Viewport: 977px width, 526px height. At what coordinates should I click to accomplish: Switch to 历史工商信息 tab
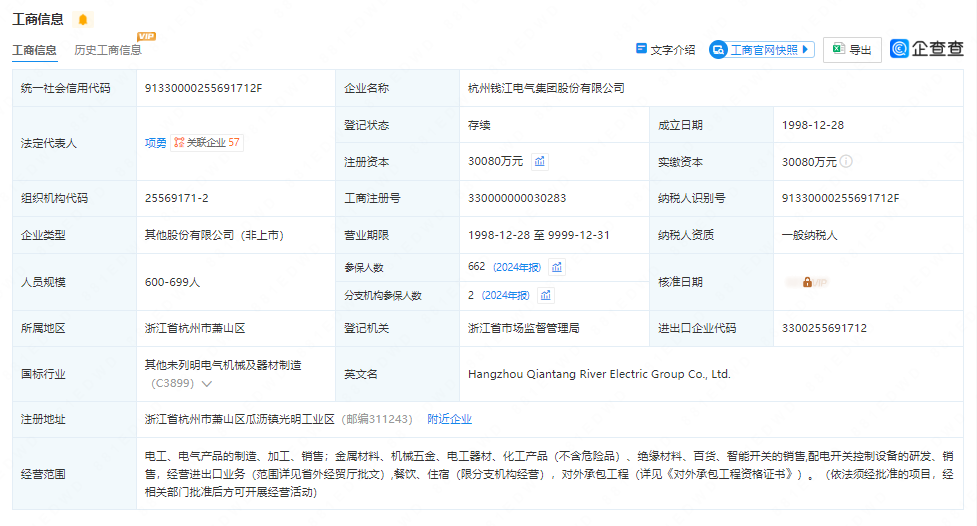[x=108, y=50]
